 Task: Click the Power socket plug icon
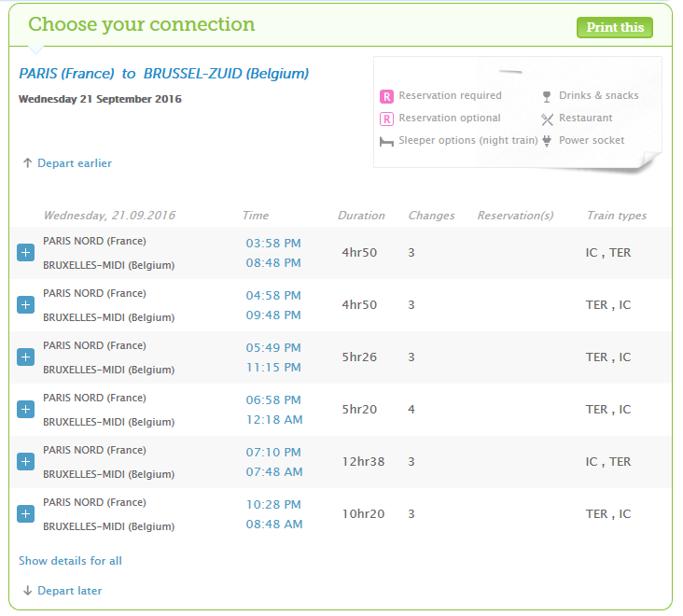click(x=548, y=141)
